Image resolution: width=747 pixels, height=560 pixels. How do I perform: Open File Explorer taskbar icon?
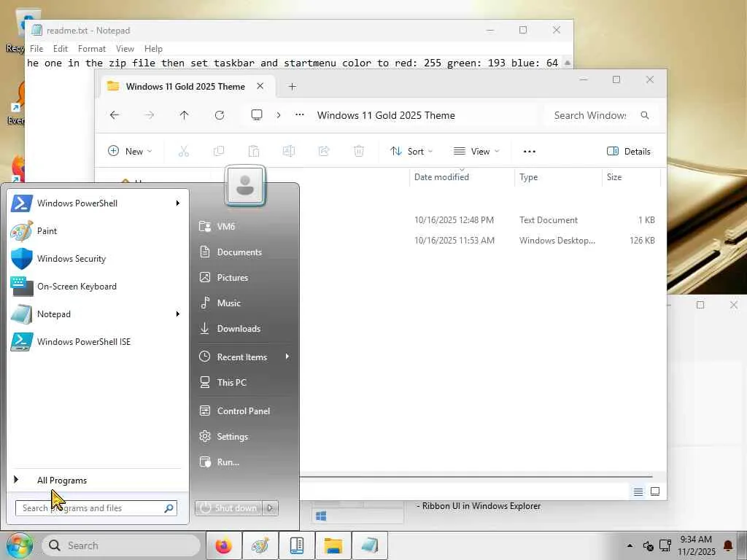[x=333, y=545]
